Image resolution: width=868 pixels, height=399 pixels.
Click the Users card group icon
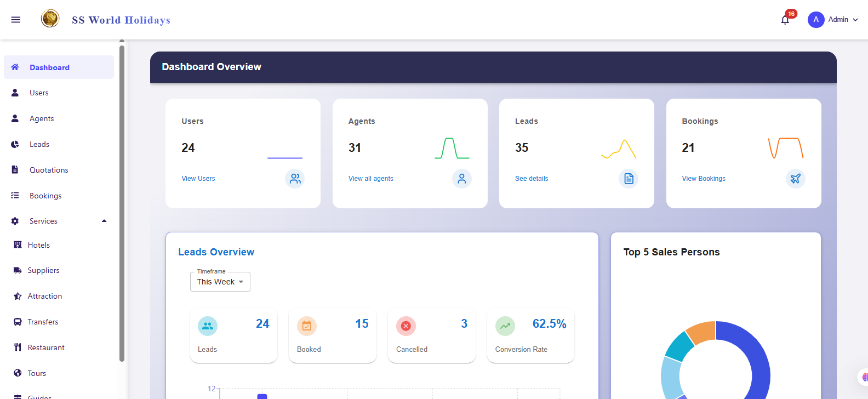coord(295,179)
